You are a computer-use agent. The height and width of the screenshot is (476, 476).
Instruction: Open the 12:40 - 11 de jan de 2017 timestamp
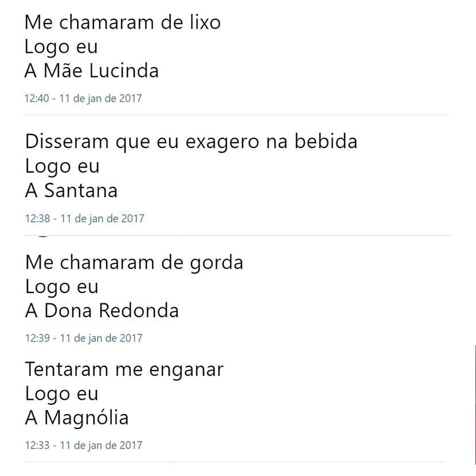point(83,99)
